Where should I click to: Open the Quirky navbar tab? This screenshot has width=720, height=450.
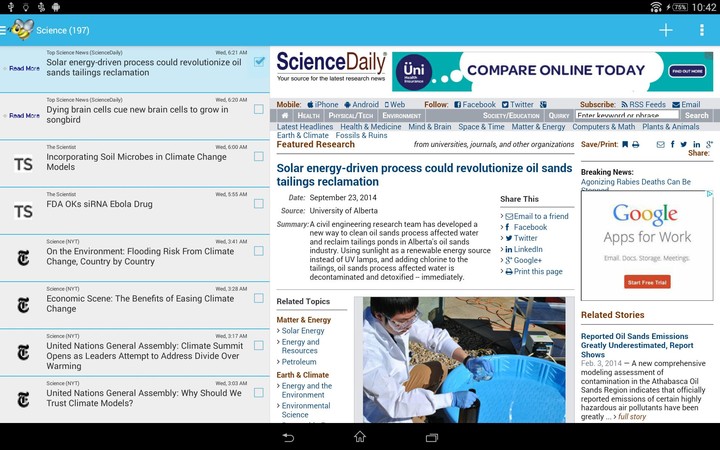click(x=559, y=116)
